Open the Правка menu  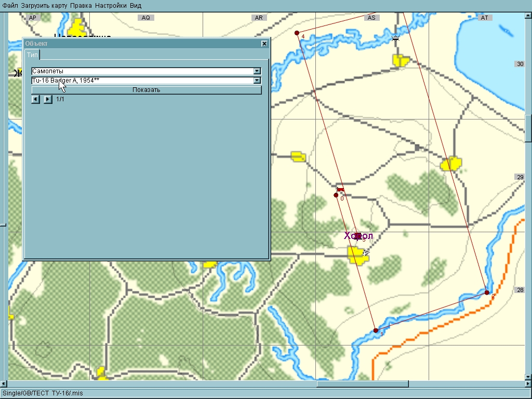pyautogui.click(x=81, y=5)
